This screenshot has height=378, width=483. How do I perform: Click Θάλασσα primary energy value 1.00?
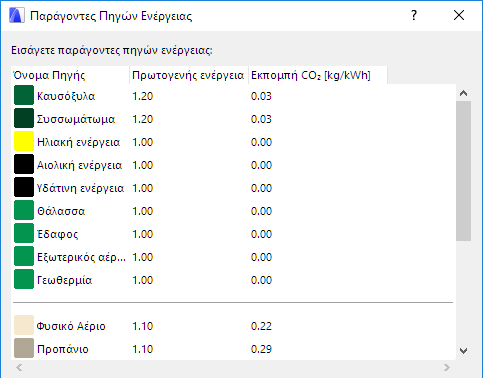[x=143, y=211]
